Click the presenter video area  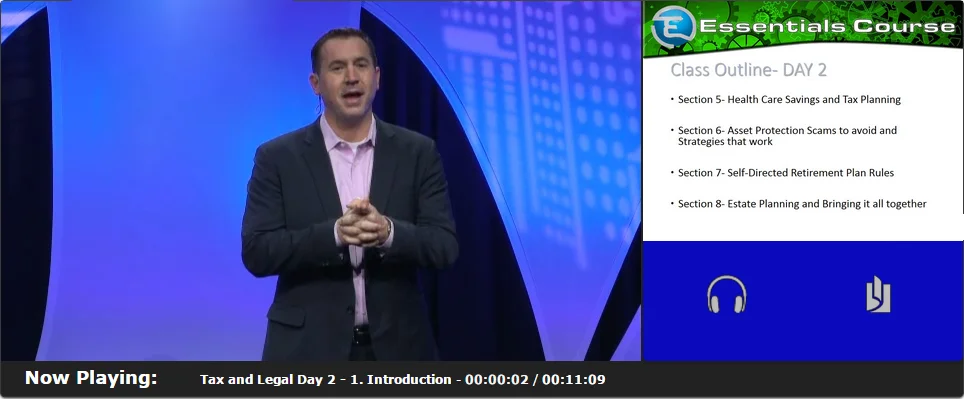click(320, 180)
